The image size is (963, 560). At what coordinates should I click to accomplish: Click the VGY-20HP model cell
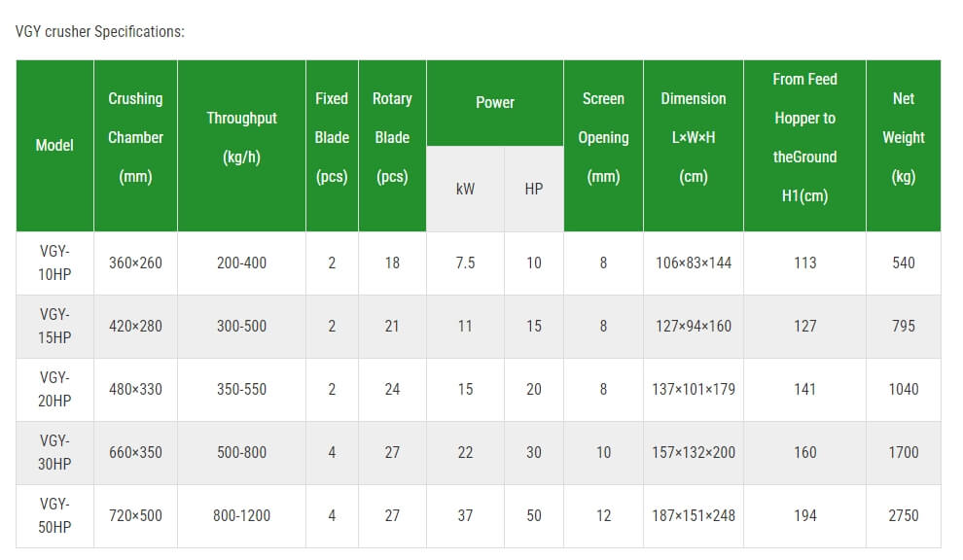tap(54, 389)
